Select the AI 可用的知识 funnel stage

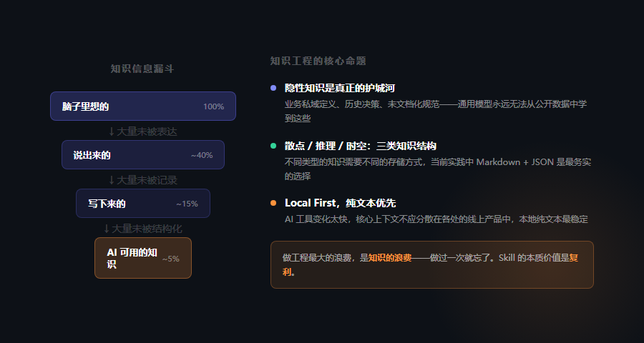click(143, 258)
